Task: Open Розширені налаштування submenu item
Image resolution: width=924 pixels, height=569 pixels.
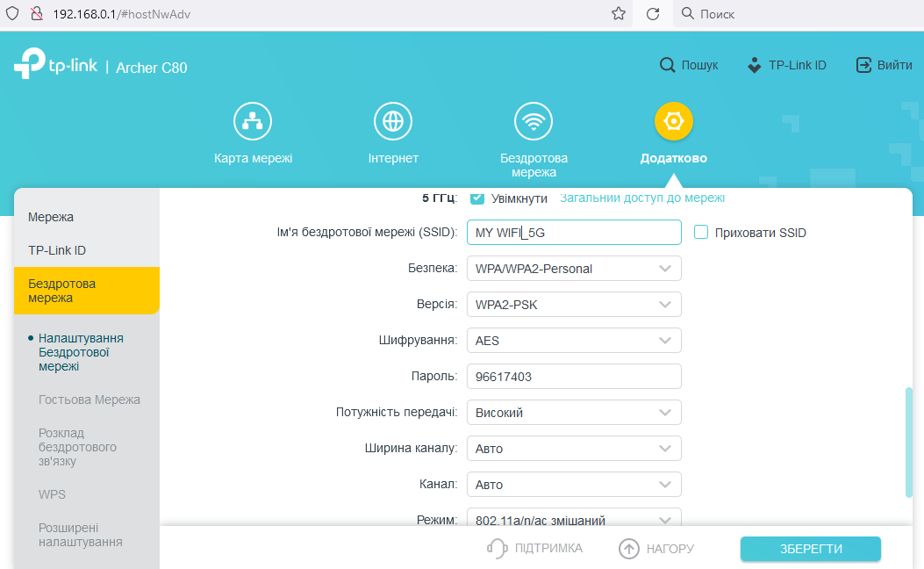Action: (80, 535)
